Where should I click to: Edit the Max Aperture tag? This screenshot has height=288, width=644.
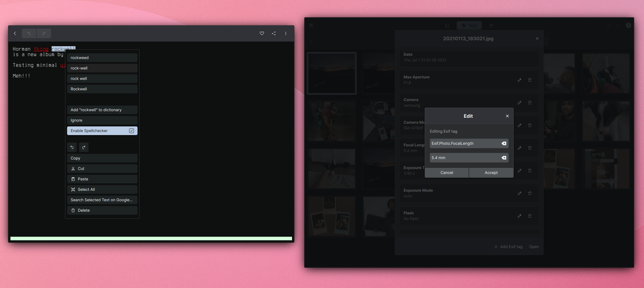[x=520, y=80]
